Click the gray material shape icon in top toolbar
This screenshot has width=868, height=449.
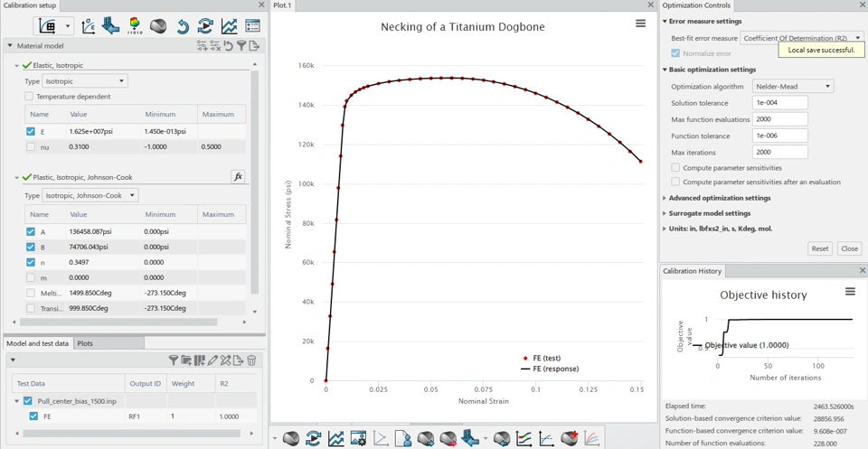click(x=158, y=26)
